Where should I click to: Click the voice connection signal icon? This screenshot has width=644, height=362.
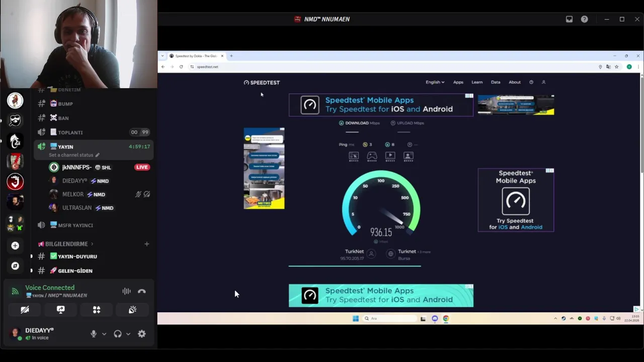click(15, 291)
